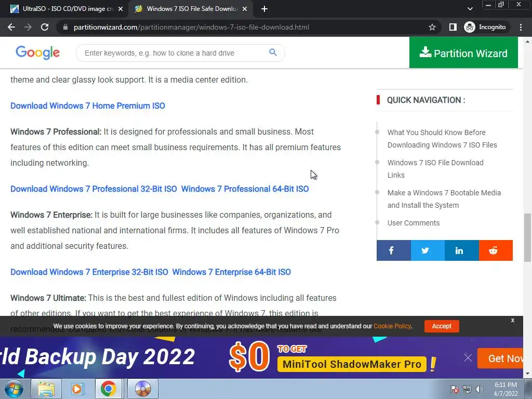This screenshot has height=399, width=532.
Task: Share the page on Twitter
Action: click(428, 250)
